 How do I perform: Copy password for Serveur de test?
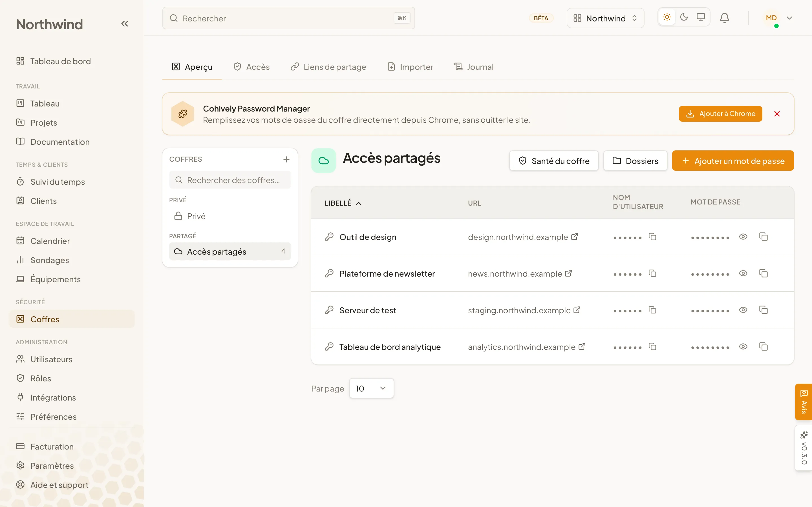[763, 310]
